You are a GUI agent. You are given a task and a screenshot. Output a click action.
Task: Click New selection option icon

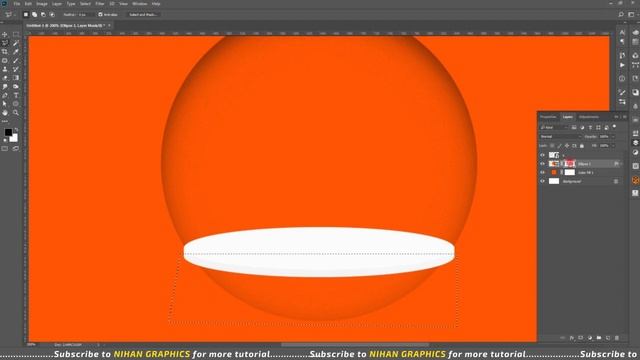[26, 15]
